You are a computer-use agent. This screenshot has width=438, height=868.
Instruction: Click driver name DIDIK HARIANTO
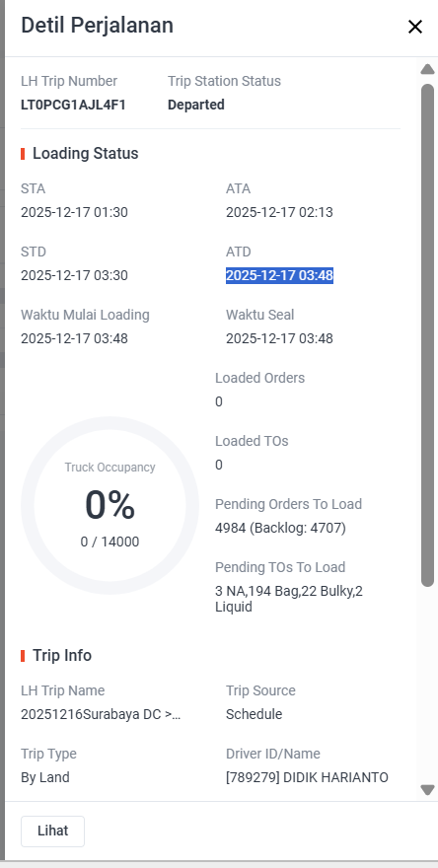[x=335, y=777]
